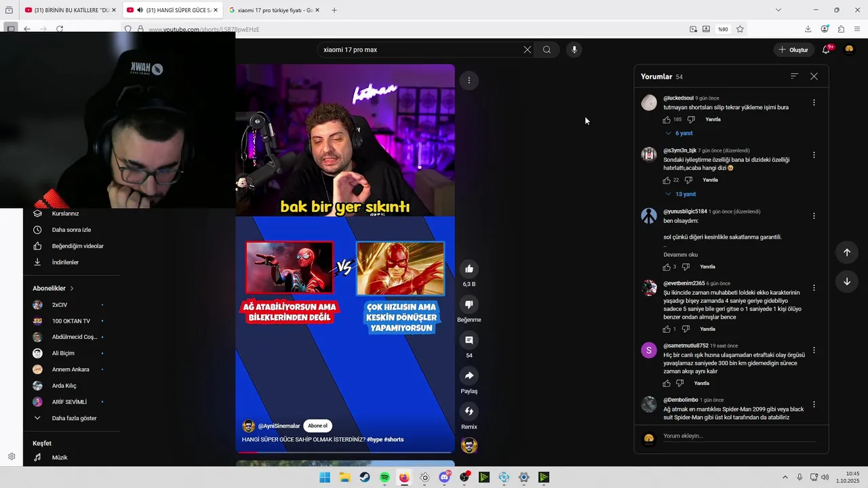Open the Remix option
The height and width of the screenshot is (488, 868).
(x=469, y=411)
